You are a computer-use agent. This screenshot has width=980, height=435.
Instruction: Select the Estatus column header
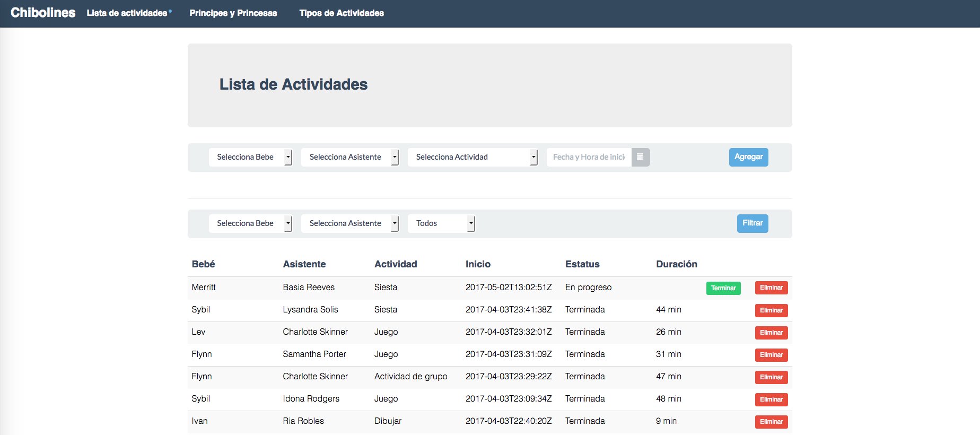(582, 264)
